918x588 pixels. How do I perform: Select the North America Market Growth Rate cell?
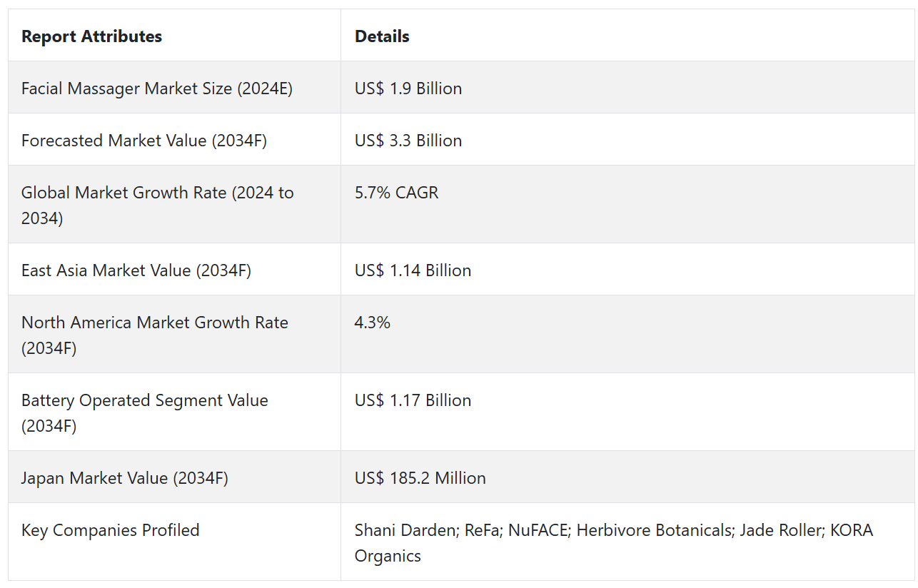point(154,335)
